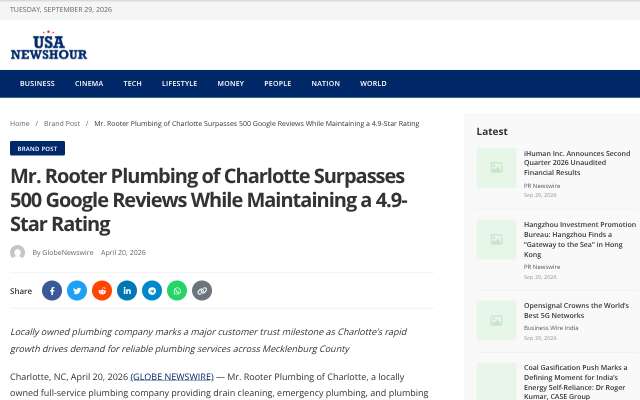The image size is (640, 400).
Task: Open Coal Gasification Push article
Action: tap(576, 382)
